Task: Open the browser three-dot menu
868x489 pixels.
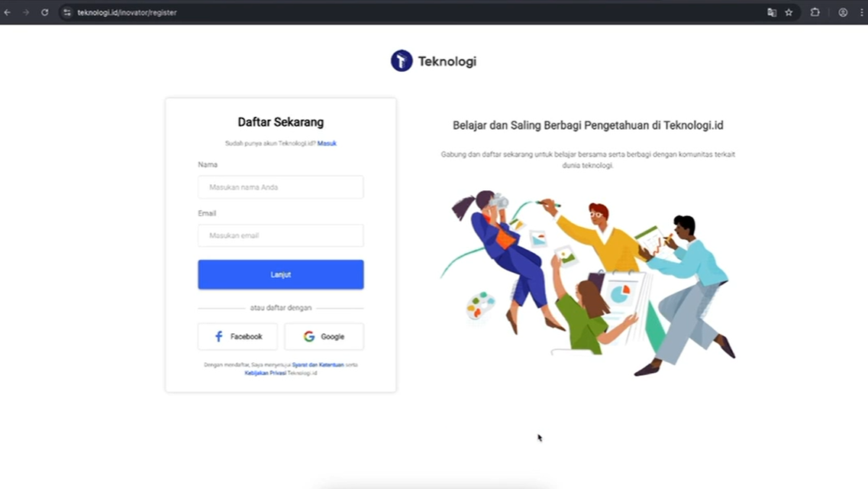Action: (x=861, y=12)
